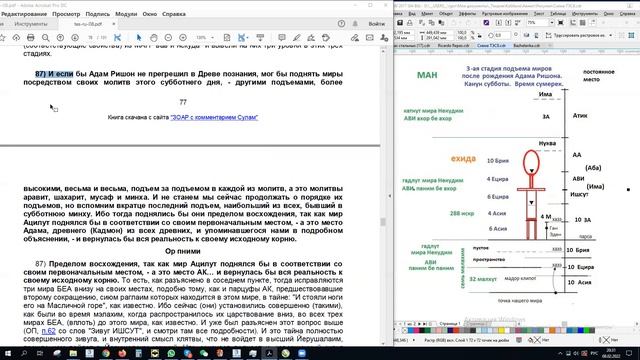Click the Acrobat page number field
Screen dimensions: 640x360
[x=91, y=38]
